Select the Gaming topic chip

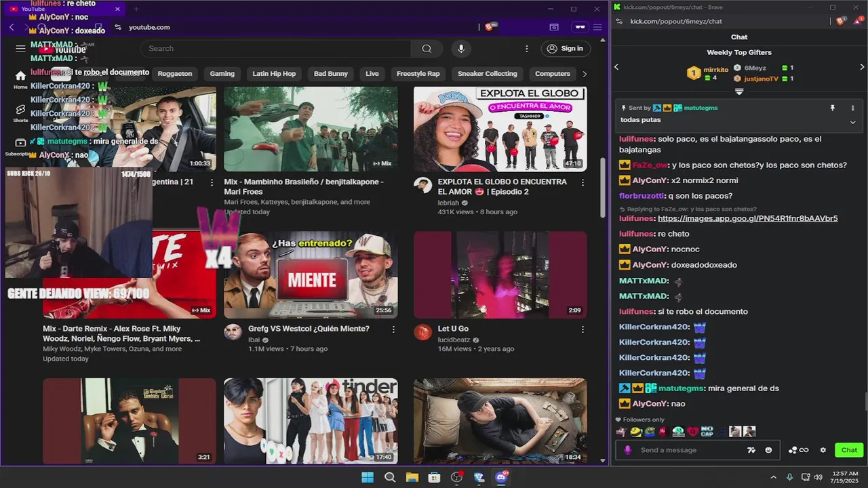[x=222, y=74]
